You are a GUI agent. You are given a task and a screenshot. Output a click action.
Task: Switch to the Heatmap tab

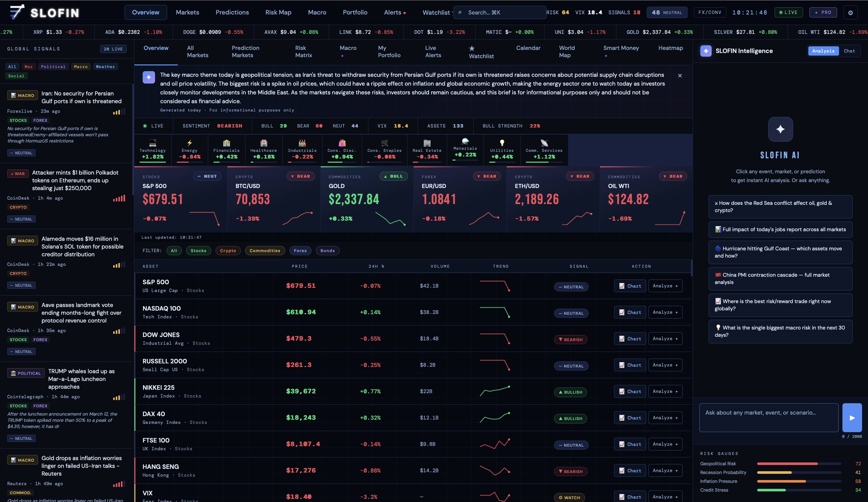tap(670, 48)
